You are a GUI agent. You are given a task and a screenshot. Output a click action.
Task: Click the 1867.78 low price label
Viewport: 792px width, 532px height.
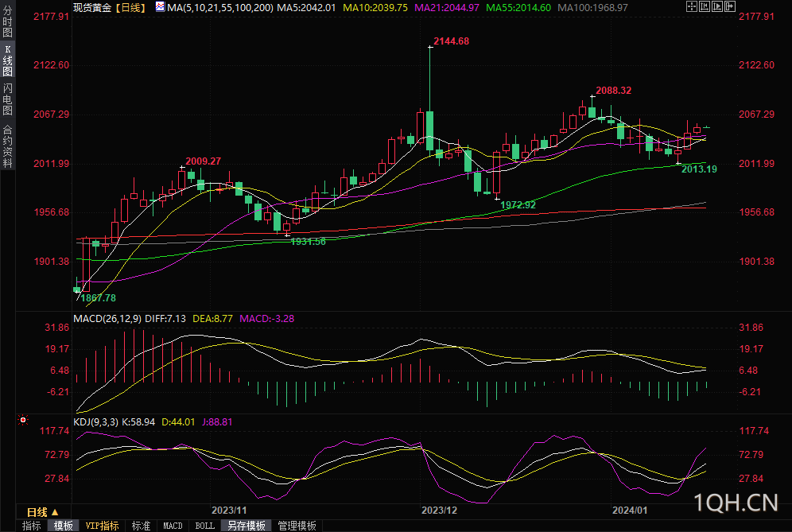98,298
